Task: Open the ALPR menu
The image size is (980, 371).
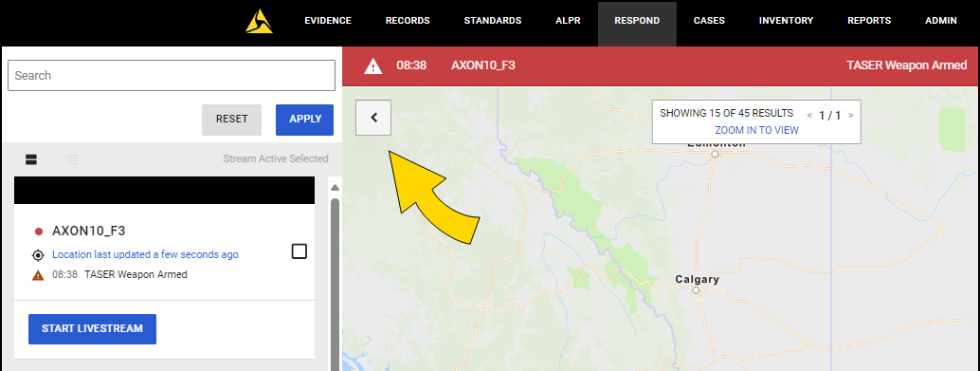Action: click(568, 21)
